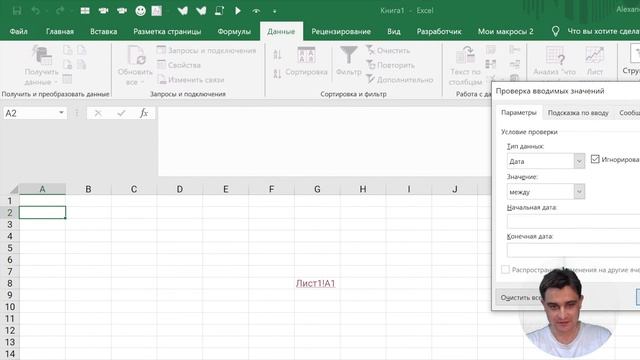The width and height of the screenshot is (640, 360).
Task: Click the Конечная дата input field
Action: pos(573,250)
